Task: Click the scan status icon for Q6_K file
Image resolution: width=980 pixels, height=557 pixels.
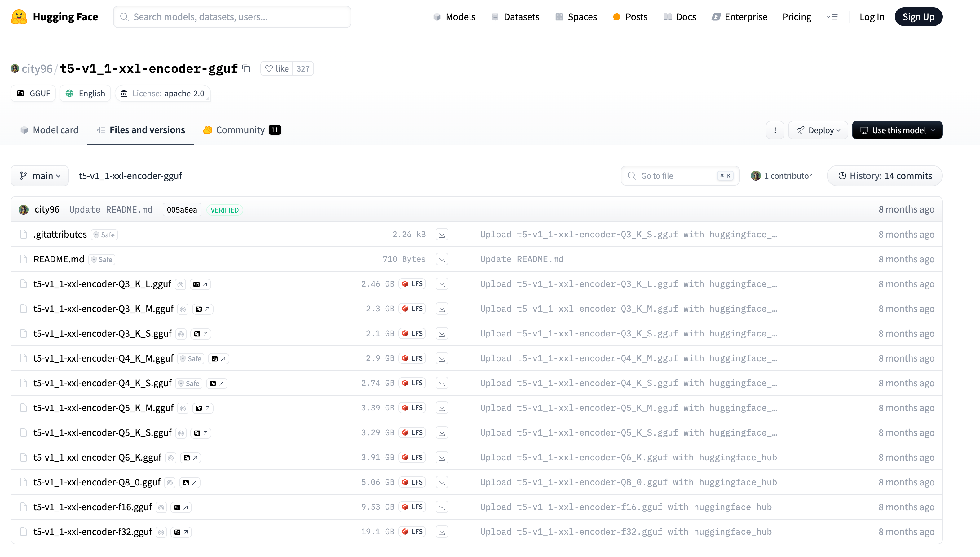Action: pyautogui.click(x=171, y=458)
